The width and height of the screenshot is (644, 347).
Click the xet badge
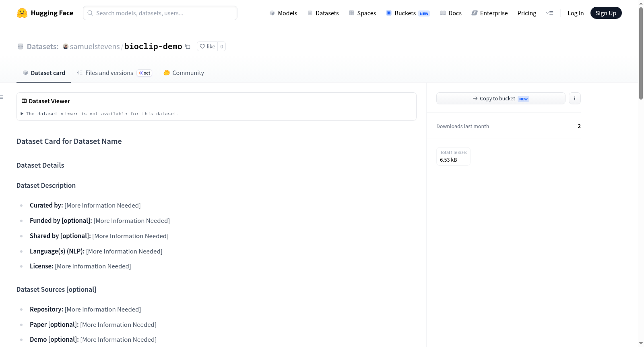[x=144, y=73]
